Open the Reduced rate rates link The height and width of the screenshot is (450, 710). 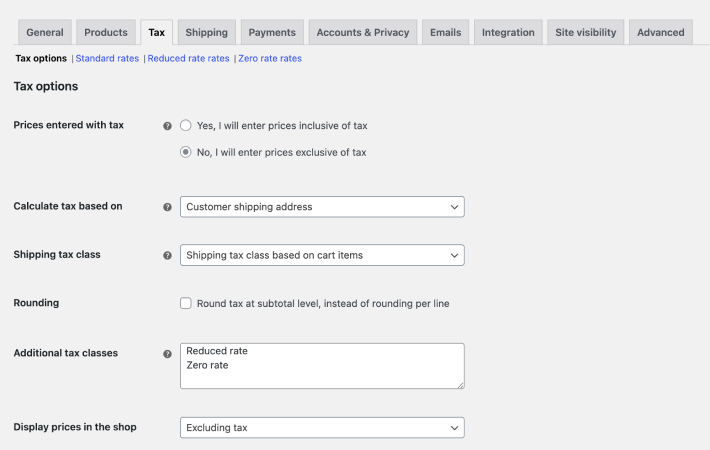pos(188,58)
